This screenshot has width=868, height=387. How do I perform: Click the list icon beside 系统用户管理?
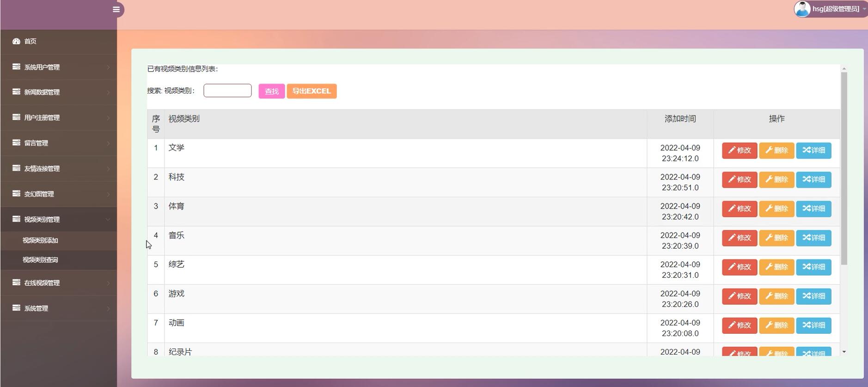(x=16, y=67)
